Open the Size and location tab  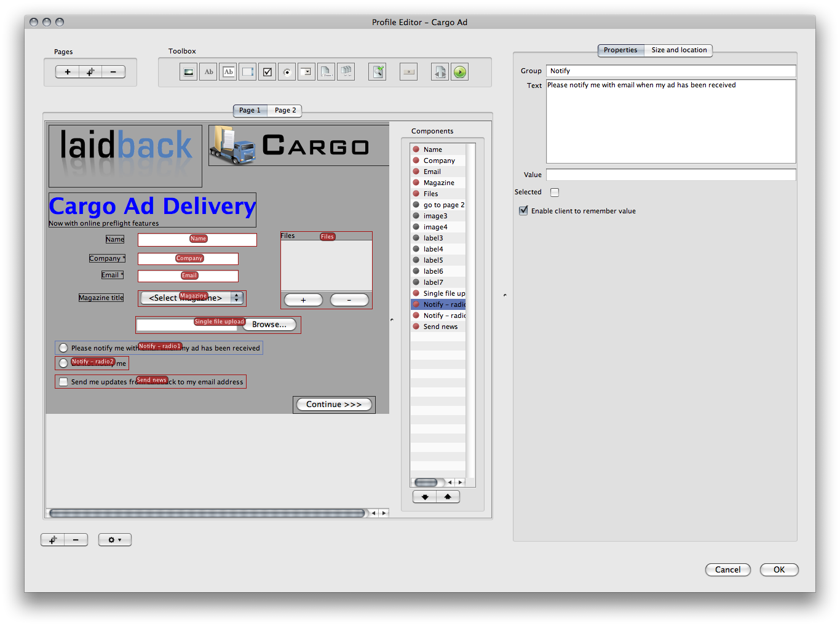coord(679,50)
